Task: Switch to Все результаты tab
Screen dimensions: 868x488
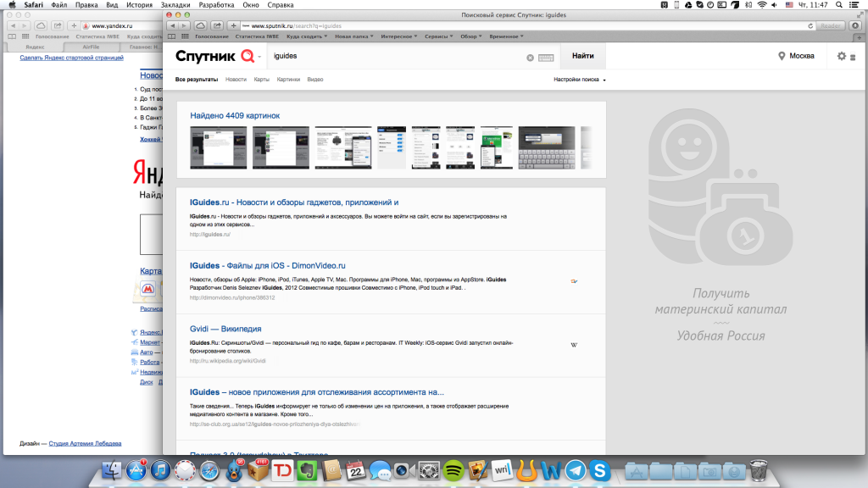Action: point(197,80)
